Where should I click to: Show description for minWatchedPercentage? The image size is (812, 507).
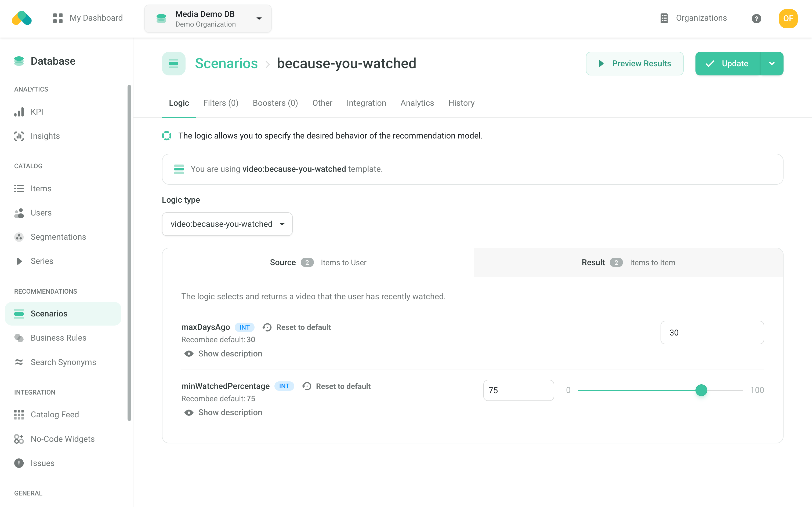(x=230, y=412)
